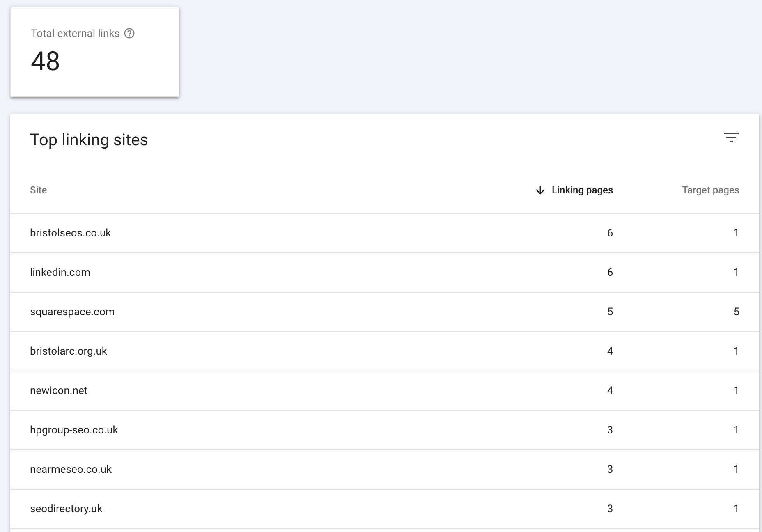Screen dimensions: 762x532
Task: Open the newicon.net row
Action: point(384,391)
